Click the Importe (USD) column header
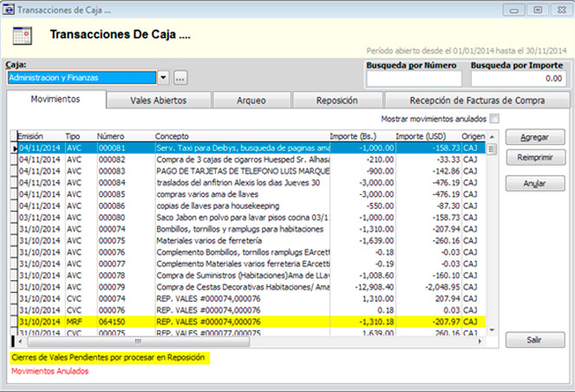 click(x=421, y=136)
